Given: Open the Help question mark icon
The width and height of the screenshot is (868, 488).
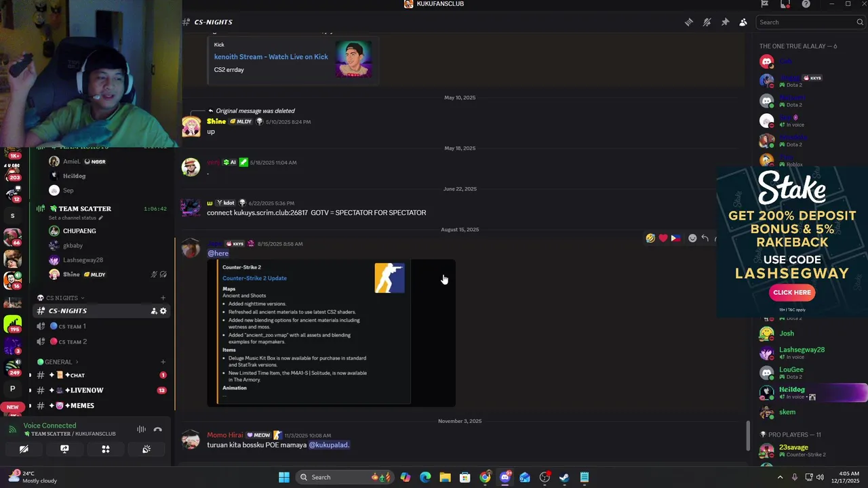Looking at the screenshot, I should click(806, 4).
